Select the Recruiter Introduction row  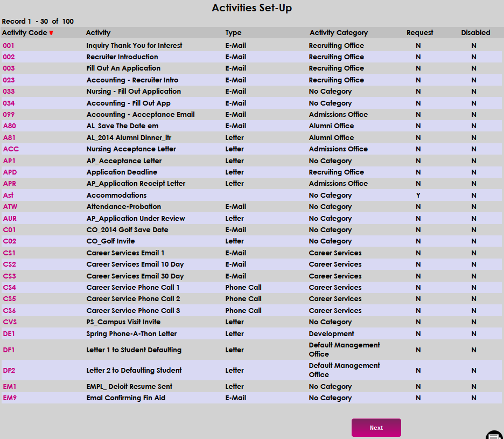[x=122, y=57]
